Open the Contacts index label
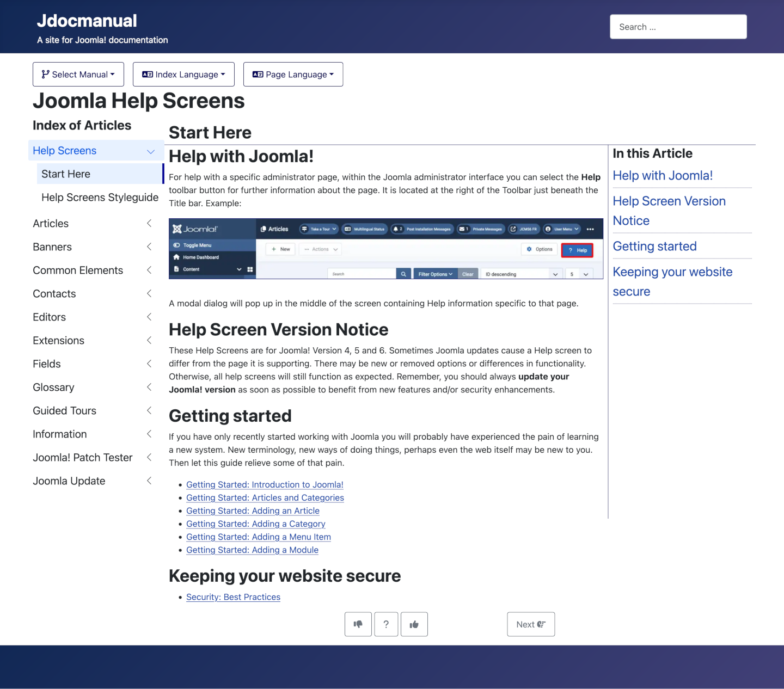 (x=54, y=294)
